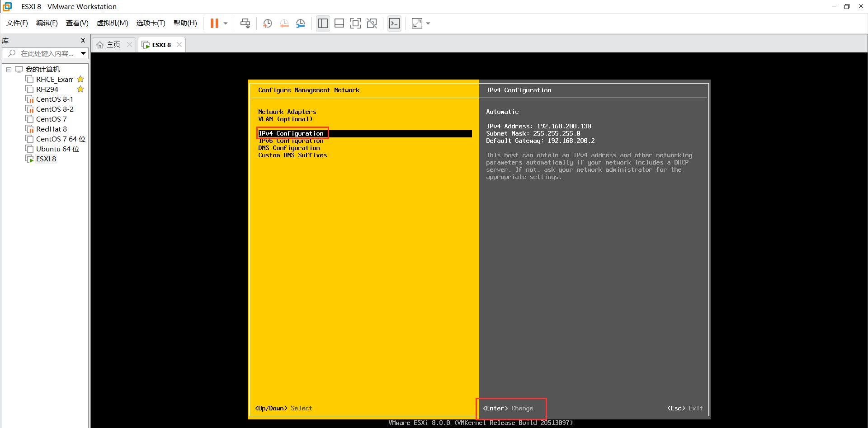Click the <Esc> Exit hint
This screenshot has height=428, width=868.
(x=685, y=408)
